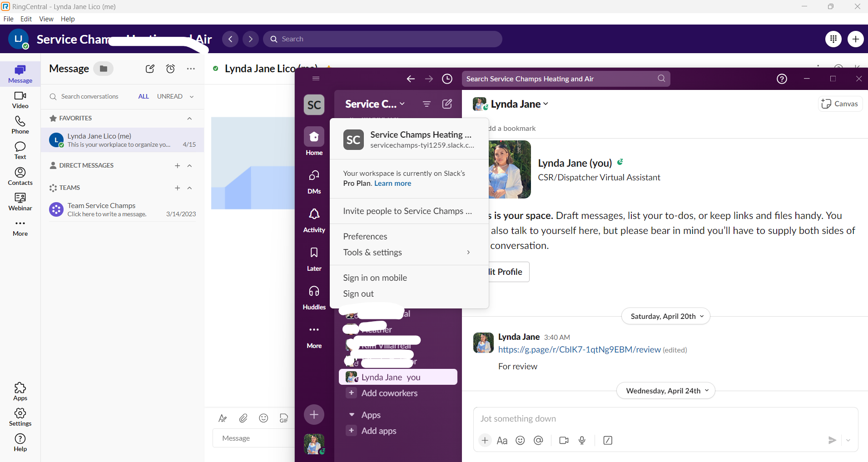The width and height of the screenshot is (868, 462).
Task: Open GIF picker in RingCentral
Action: pos(284,418)
